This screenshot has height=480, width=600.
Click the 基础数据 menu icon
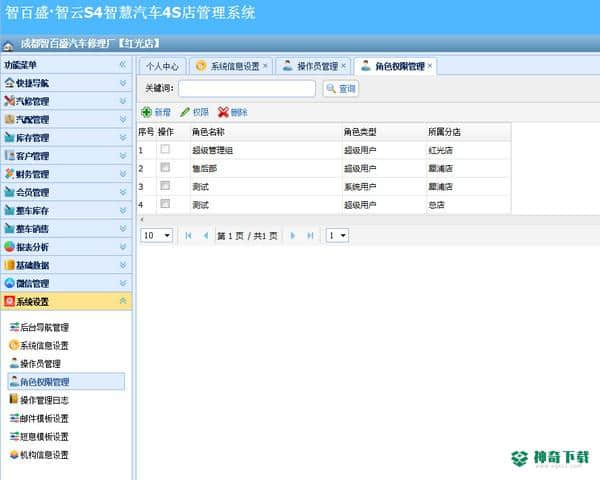pos(9,265)
